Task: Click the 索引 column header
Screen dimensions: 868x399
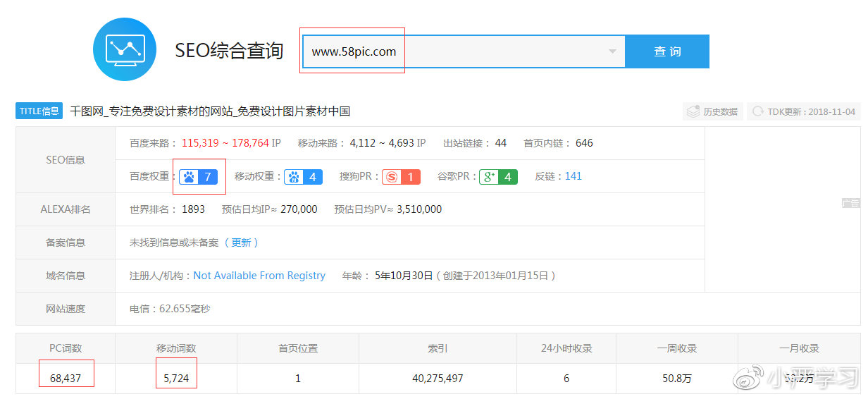Action: (438, 348)
